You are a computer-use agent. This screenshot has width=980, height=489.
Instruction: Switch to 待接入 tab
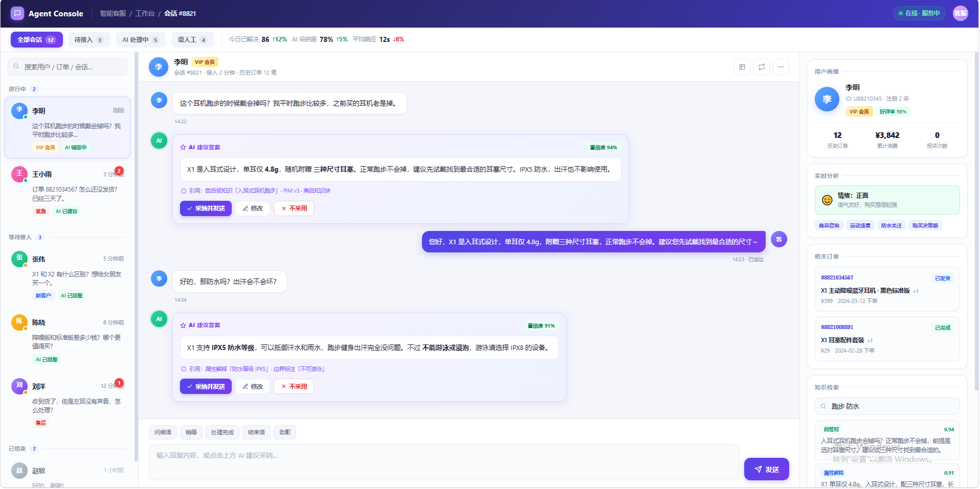pyautogui.click(x=89, y=40)
